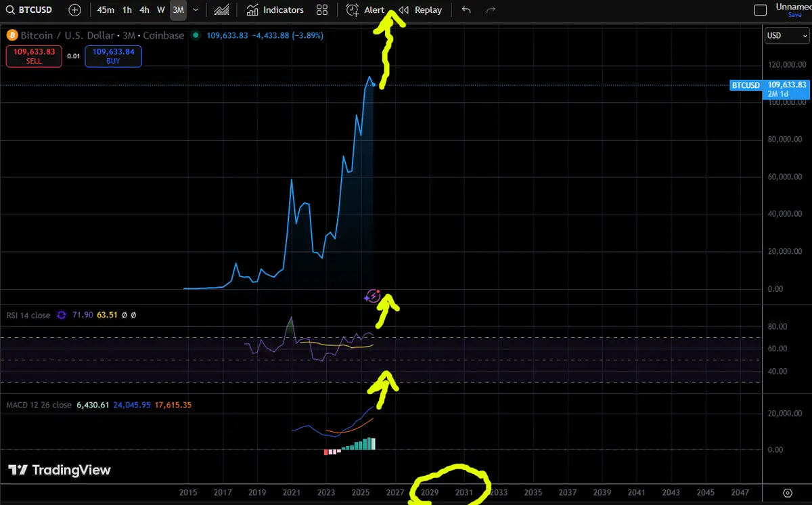Create an Alert
812x505 pixels.
(365, 10)
